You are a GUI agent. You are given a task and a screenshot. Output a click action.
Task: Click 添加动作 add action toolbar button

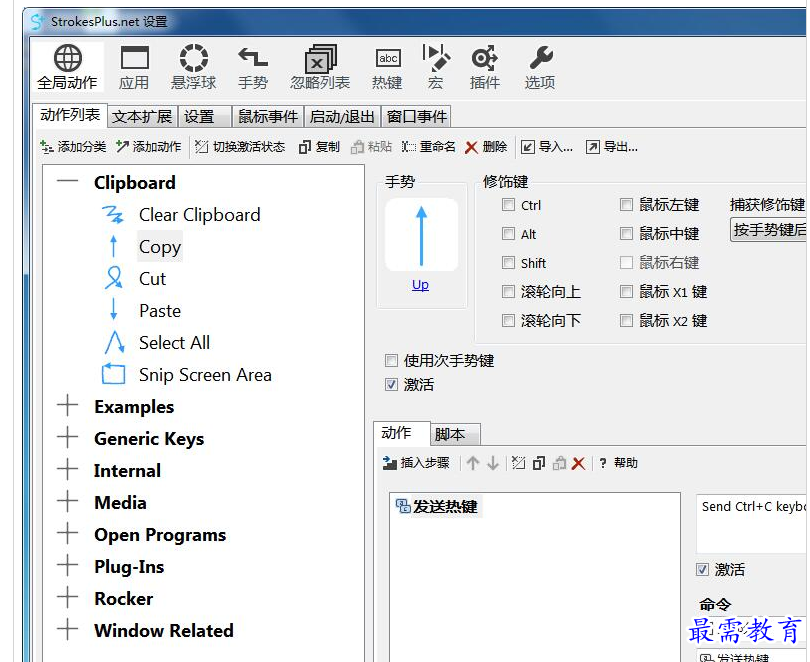coord(149,147)
